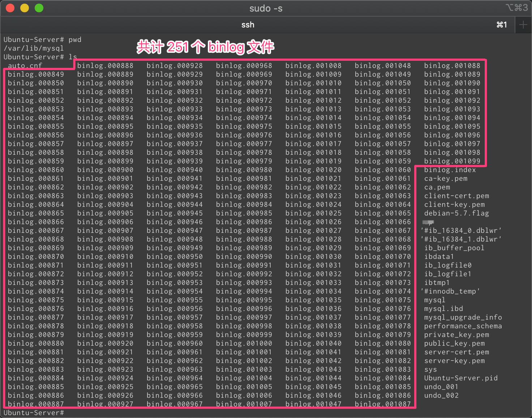Click file name 'binlog.000900'
The width and height of the screenshot is (532, 418).
(x=105, y=170)
